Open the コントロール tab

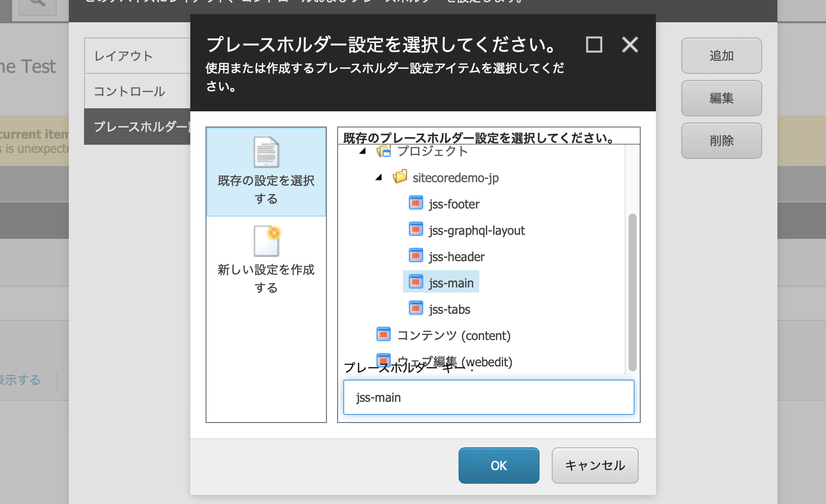(x=137, y=91)
